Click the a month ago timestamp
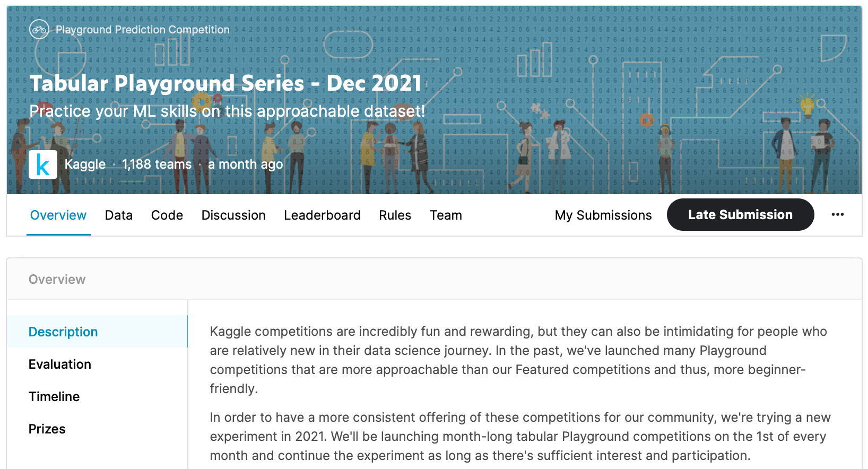Screen dimensions: 868x469 click(246, 164)
